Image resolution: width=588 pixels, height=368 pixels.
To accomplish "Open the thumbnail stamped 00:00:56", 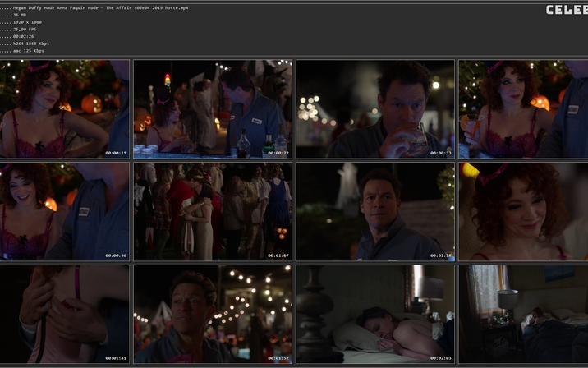I will 65,211.
